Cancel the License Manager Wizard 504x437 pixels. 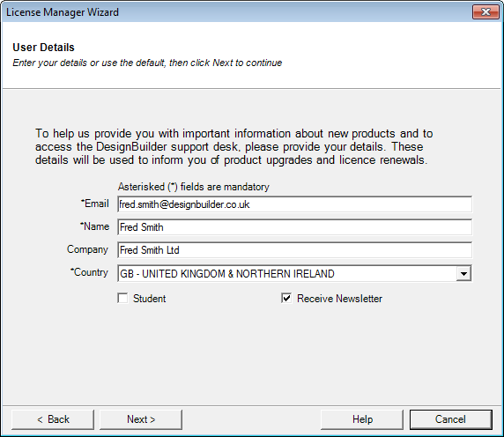(x=450, y=419)
